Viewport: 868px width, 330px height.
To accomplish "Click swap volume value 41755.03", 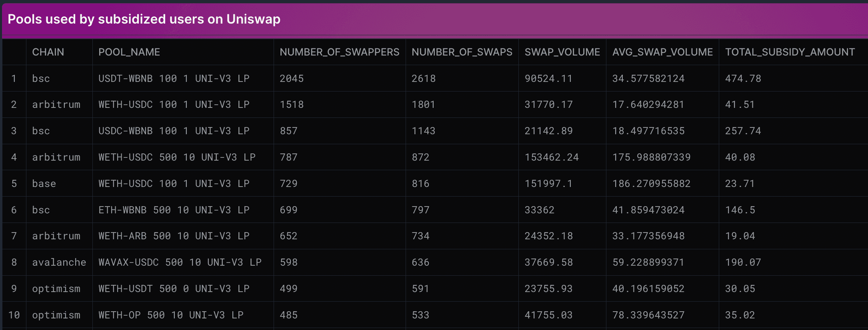I will pos(548,315).
